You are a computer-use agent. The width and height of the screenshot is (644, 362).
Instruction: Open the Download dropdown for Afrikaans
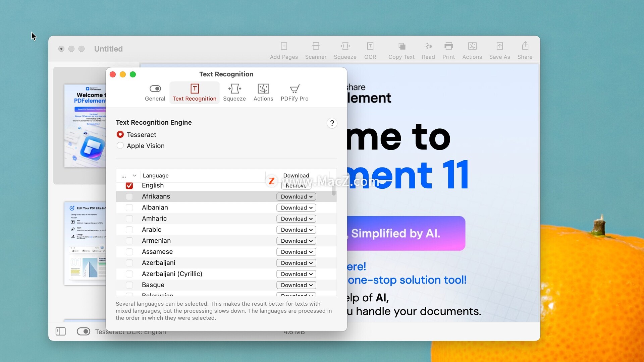click(296, 196)
